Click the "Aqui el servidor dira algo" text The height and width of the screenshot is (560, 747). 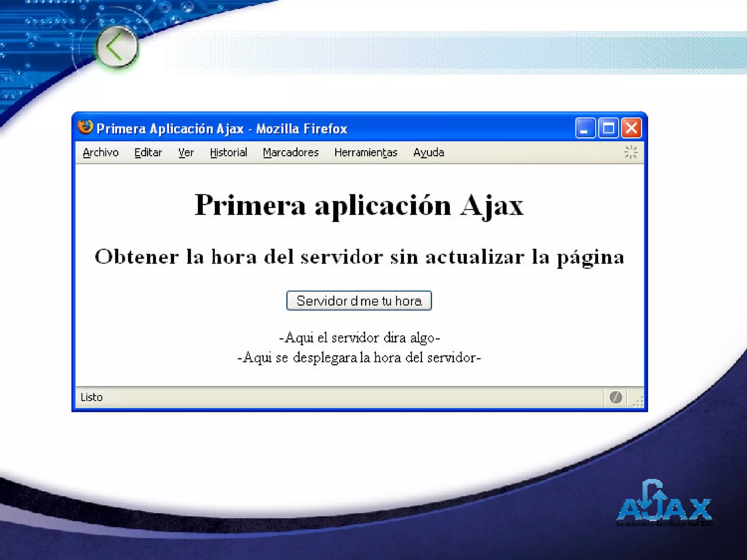pyautogui.click(x=360, y=338)
